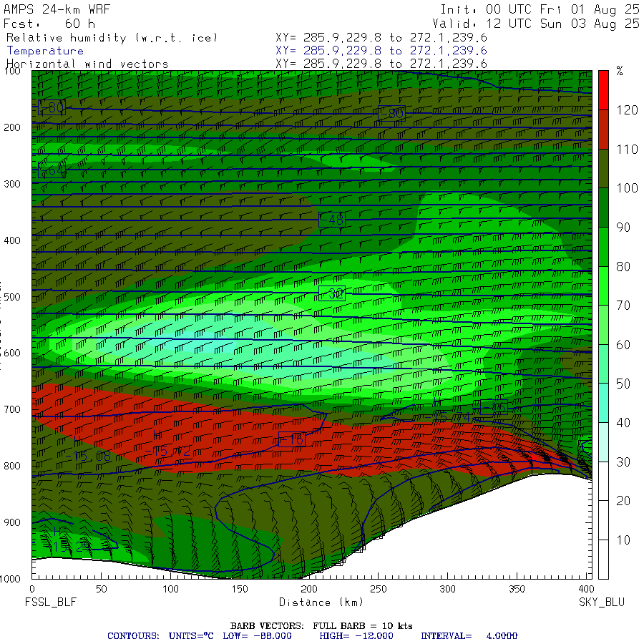
Task: Click the 10 colorbar tick label
Action: [623, 540]
